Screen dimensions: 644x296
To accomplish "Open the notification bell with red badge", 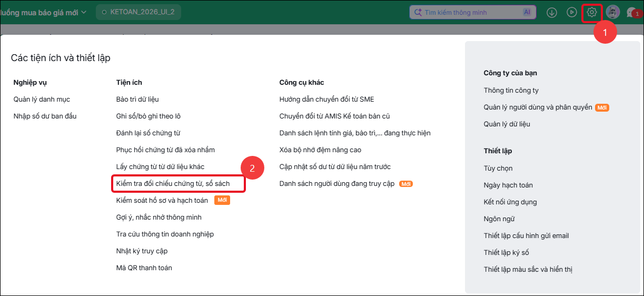I will click(x=633, y=13).
